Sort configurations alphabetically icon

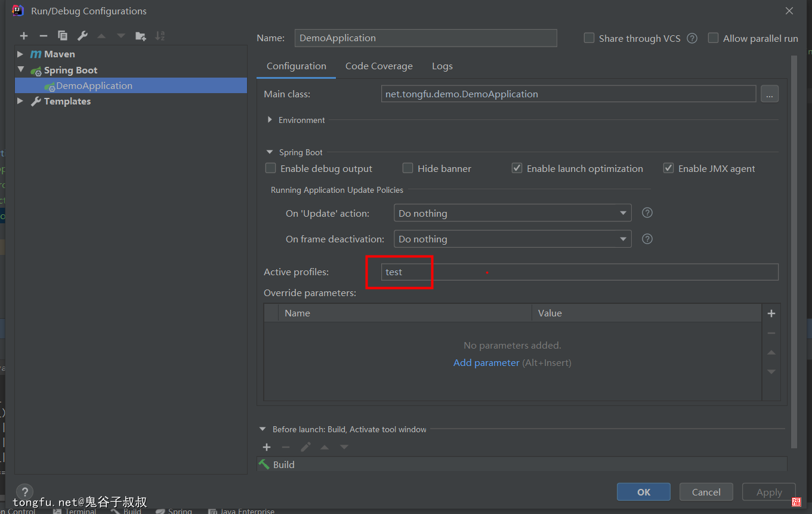[x=160, y=36]
